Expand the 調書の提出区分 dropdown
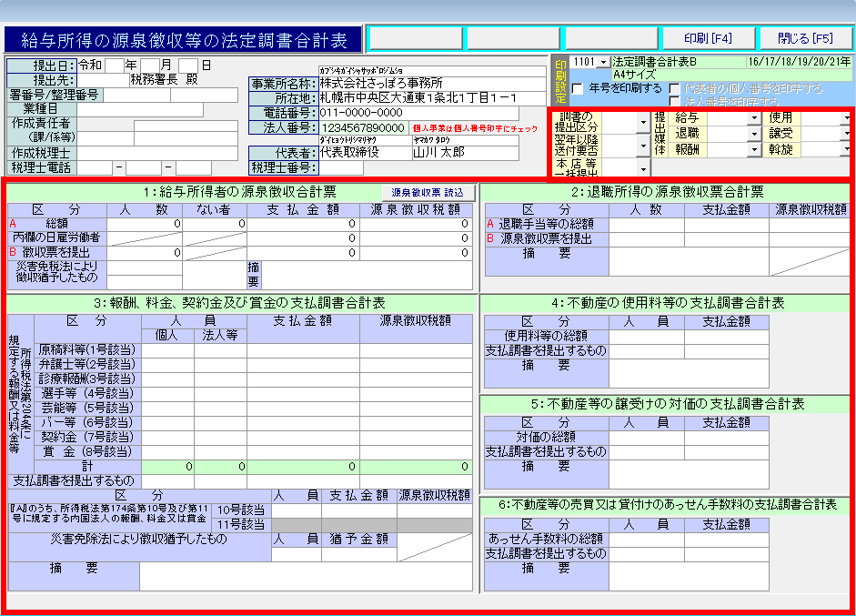 pyautogui.click(x=642, y=121)
